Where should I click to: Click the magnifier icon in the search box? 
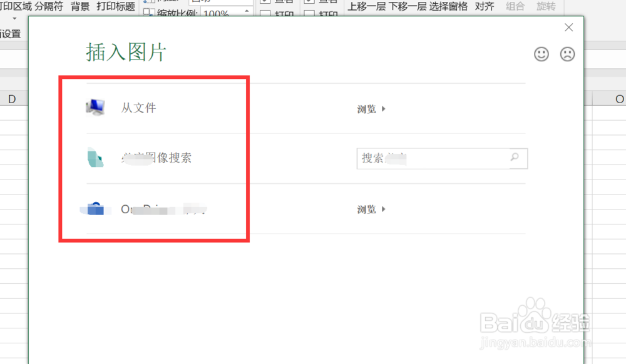pos(514,158)
